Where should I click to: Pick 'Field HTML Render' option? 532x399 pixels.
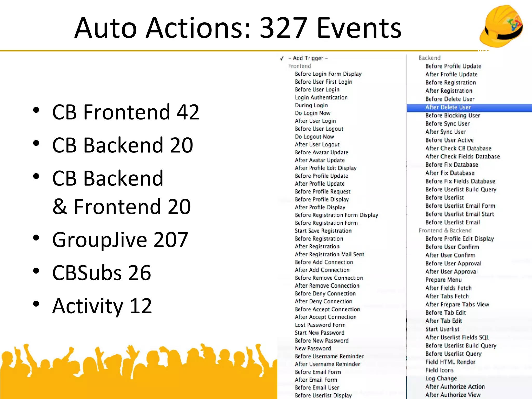point(450,362)
